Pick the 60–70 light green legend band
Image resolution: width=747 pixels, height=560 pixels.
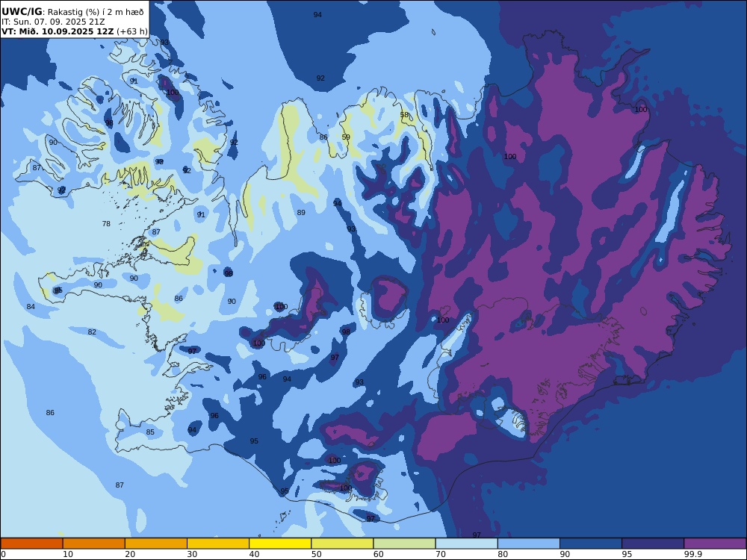coord(404,544)
